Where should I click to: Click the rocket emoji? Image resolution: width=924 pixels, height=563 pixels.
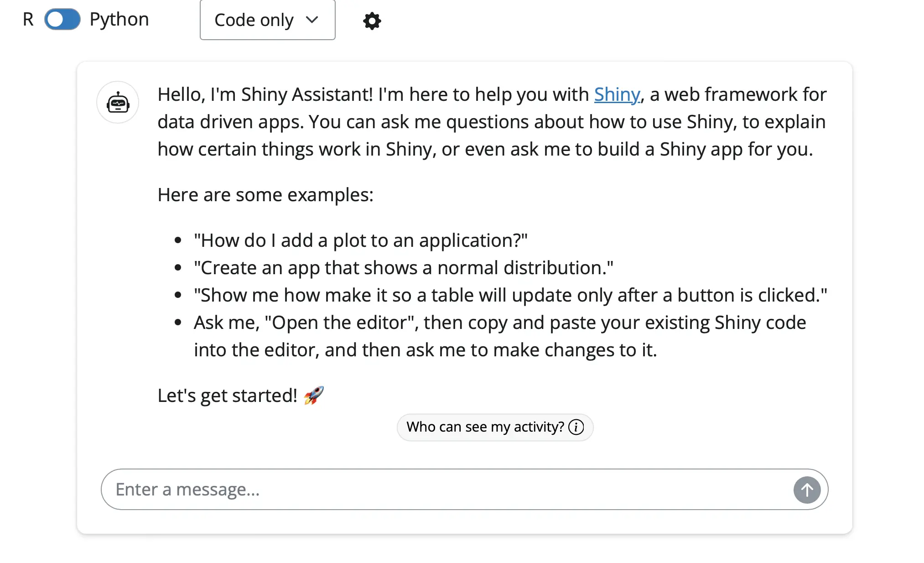[314, 395]
